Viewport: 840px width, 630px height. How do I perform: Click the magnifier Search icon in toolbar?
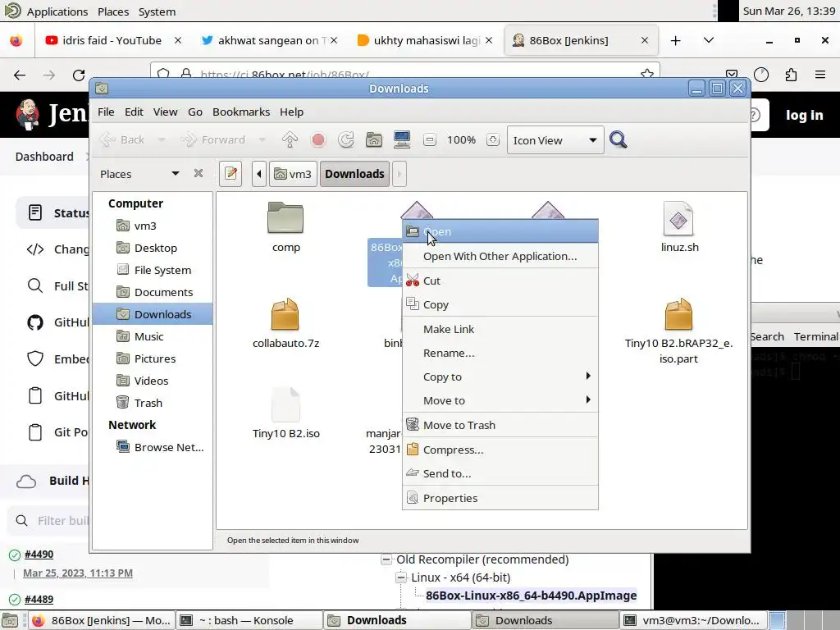coord(619,139)
